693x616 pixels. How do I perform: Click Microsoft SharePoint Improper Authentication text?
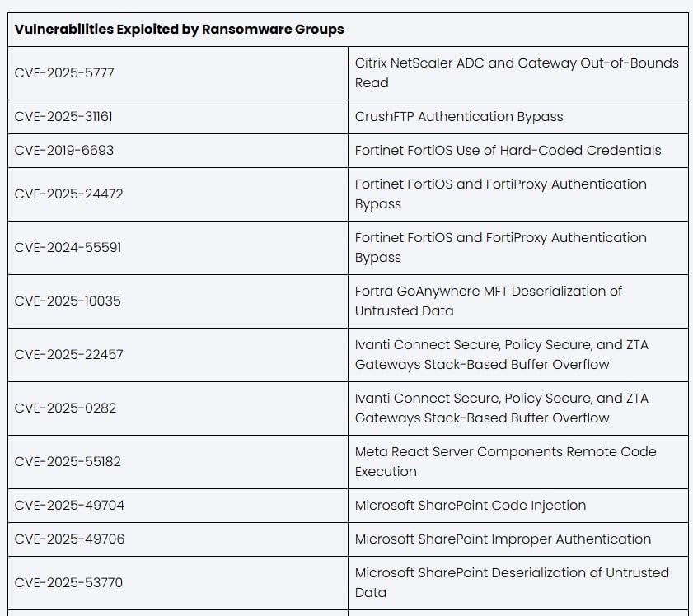point(503,539)
